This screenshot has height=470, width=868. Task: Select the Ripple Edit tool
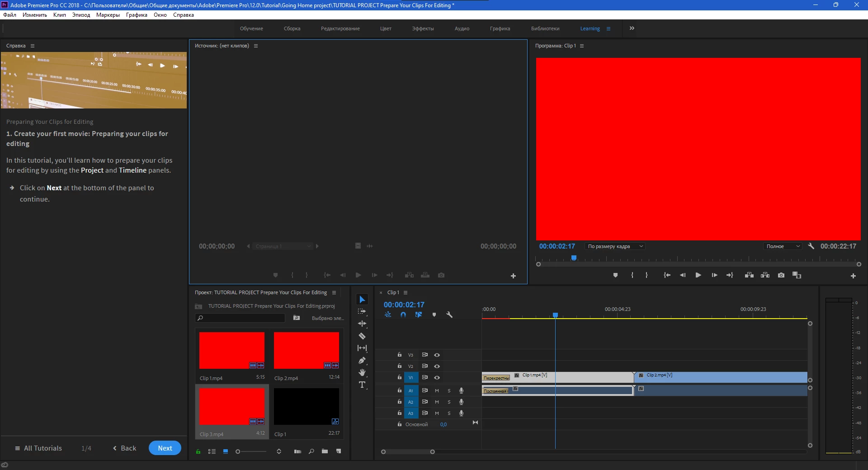coord(362,324)
